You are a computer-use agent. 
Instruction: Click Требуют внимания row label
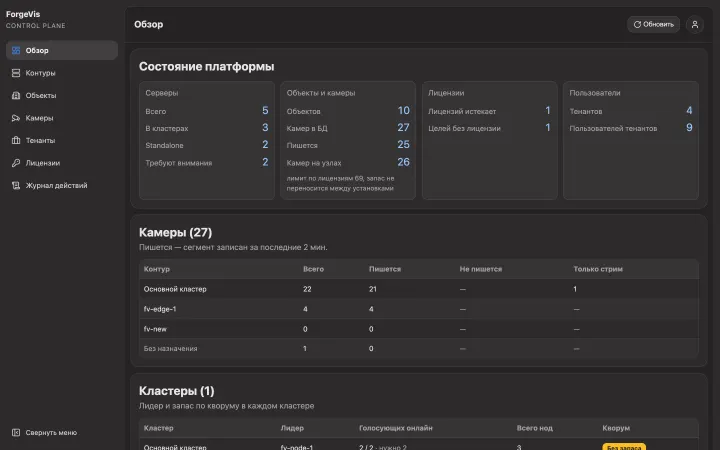tap(179, 163)
